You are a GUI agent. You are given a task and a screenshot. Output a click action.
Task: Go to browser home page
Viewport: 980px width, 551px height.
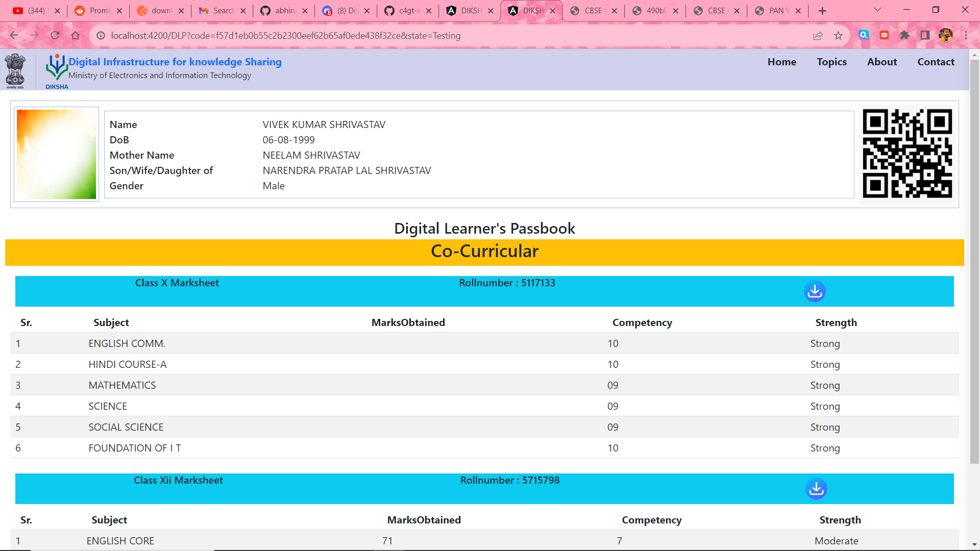pos(76,35)
